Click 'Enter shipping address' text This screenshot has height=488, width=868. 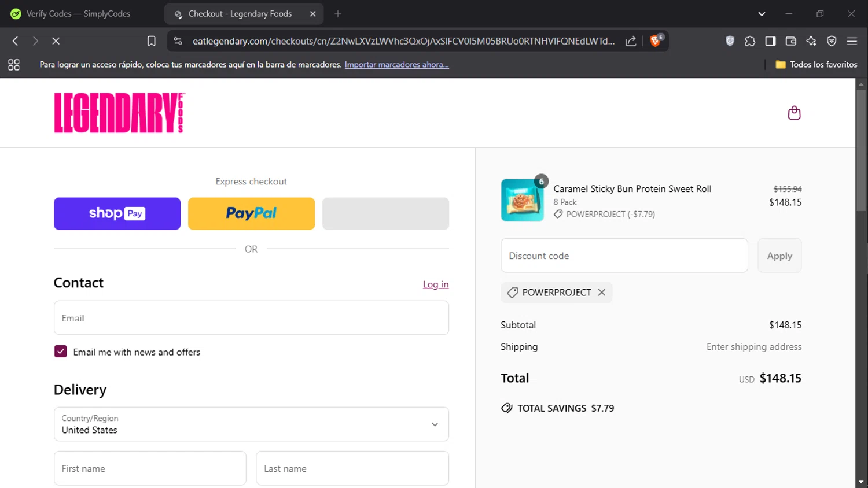[x=754, y=347]
